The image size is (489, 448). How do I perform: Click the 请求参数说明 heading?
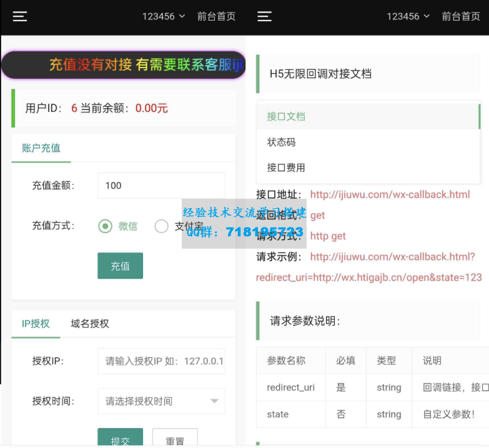coord(305,321)
